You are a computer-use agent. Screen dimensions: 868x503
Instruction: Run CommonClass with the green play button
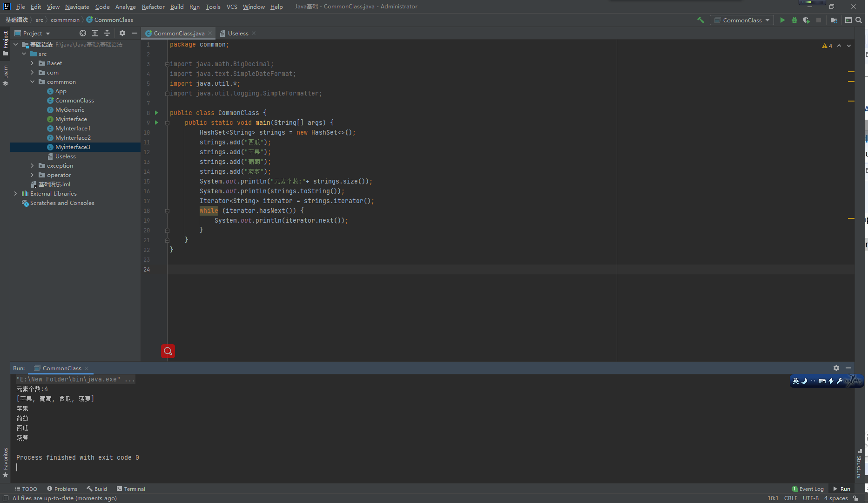pos(782,20)
